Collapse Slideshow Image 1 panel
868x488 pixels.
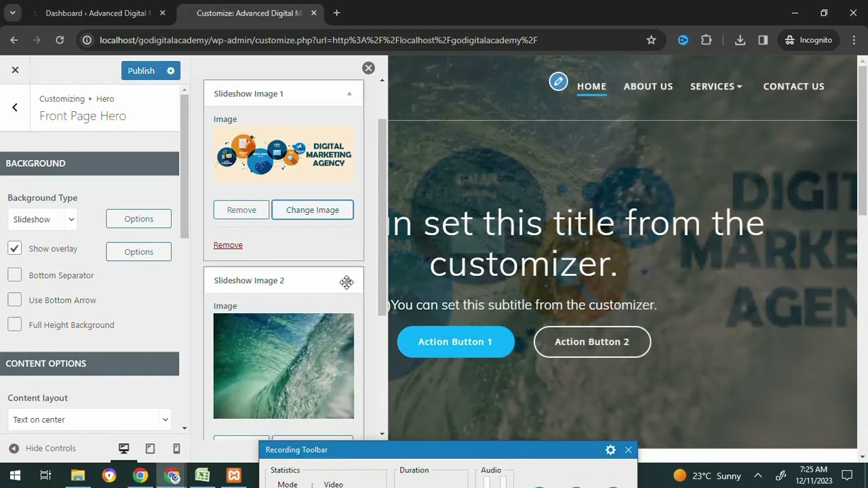pos(349,94)
